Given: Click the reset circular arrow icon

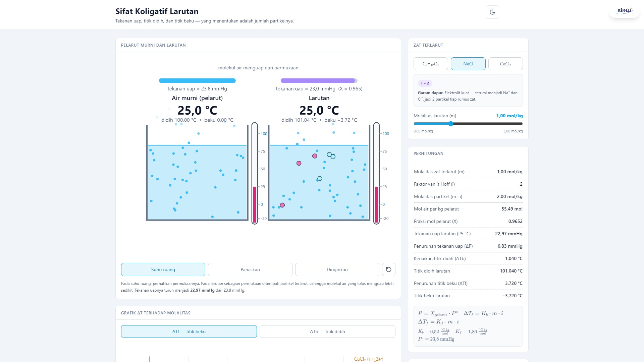Looking at the screenshot, I should click(x=388, y=269).
